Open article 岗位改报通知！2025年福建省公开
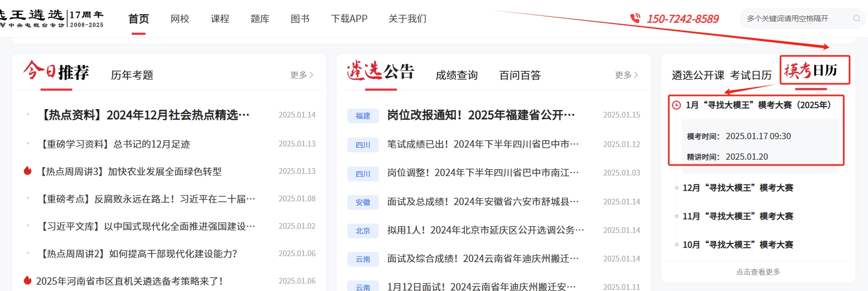 [x=481, y=115]
